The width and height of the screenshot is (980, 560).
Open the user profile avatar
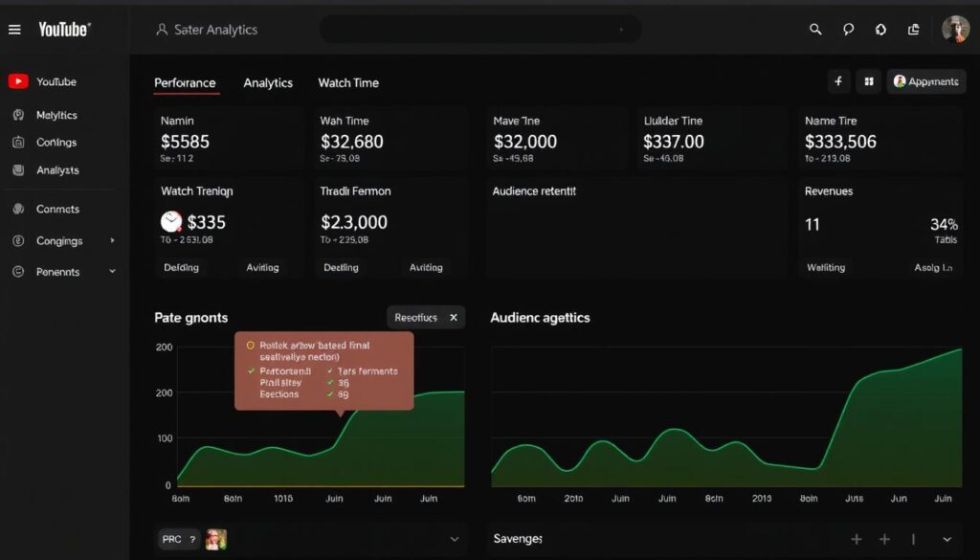[955, 29]
